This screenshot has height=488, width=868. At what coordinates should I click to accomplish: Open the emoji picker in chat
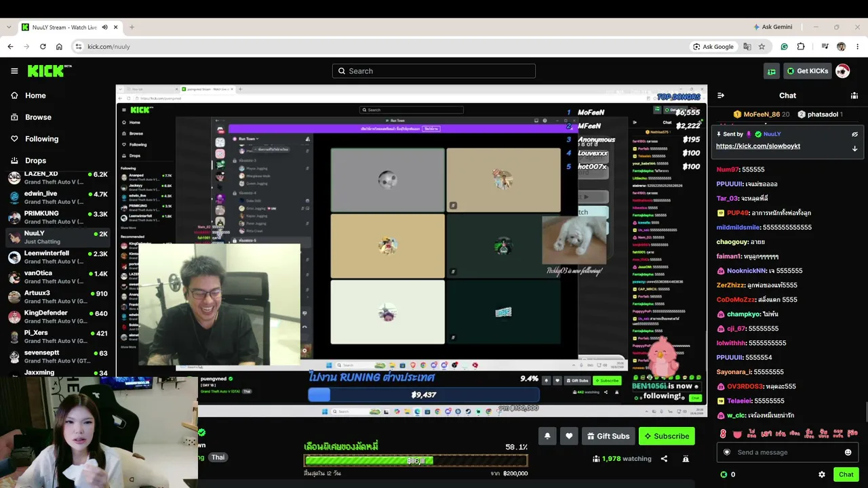[x=848, y=452]
